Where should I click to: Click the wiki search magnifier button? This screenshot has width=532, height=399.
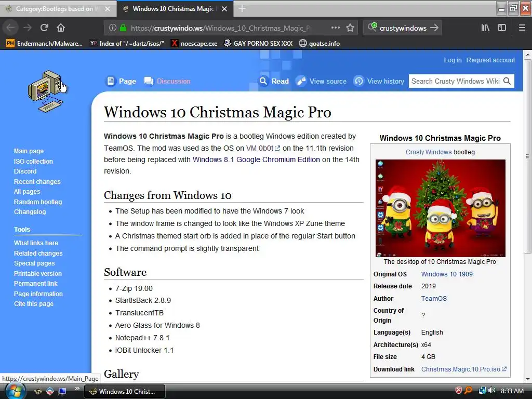pyautogui.click(x=507, y=81)
